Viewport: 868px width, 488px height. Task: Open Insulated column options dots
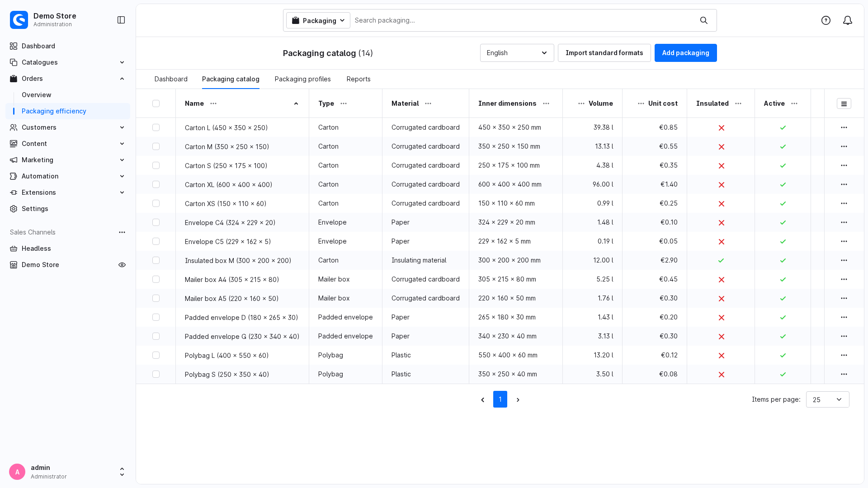click(x=738, y=103)
